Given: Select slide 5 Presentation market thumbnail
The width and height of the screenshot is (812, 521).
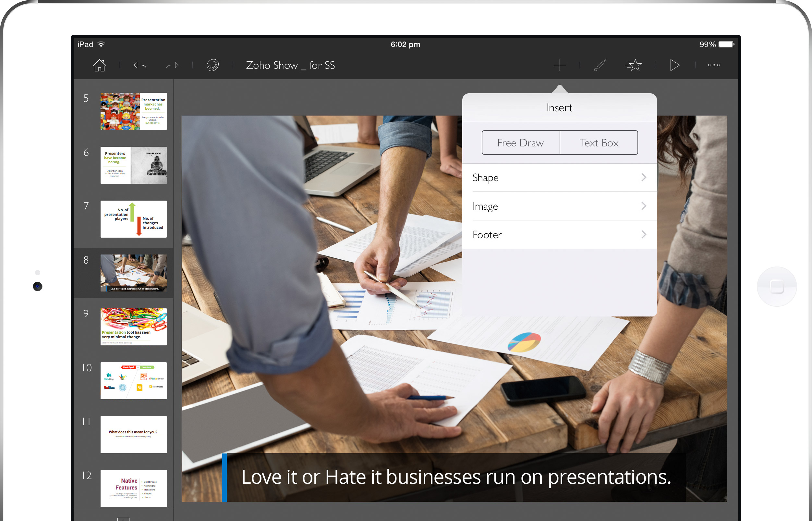Looking at the screenshot, I should [133, 111].
